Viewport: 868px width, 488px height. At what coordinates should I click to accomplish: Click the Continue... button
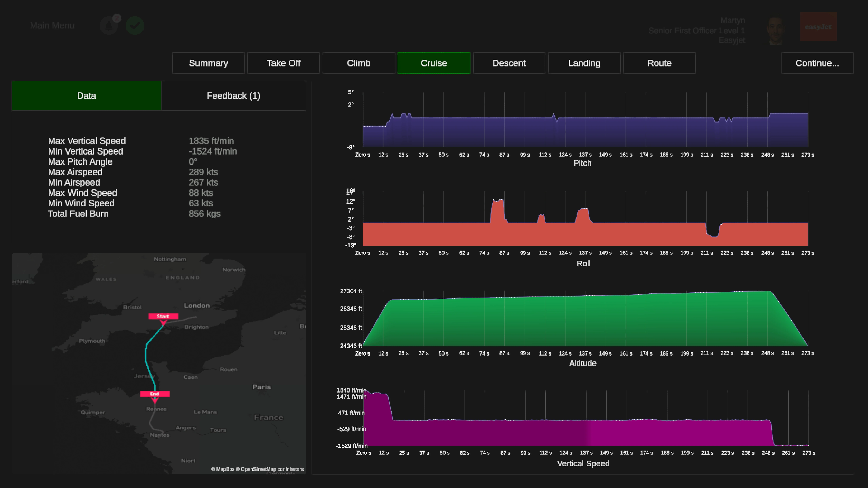[x=817, y=63]
